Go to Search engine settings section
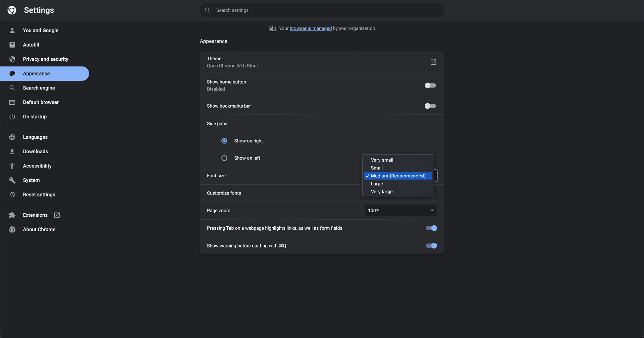 click(39, 88)
